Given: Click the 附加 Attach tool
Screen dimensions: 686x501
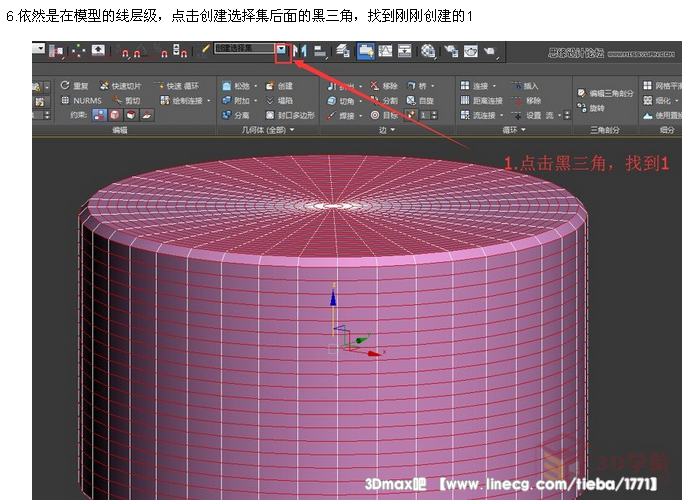Looking at the screenshot, I should point(235,100).
